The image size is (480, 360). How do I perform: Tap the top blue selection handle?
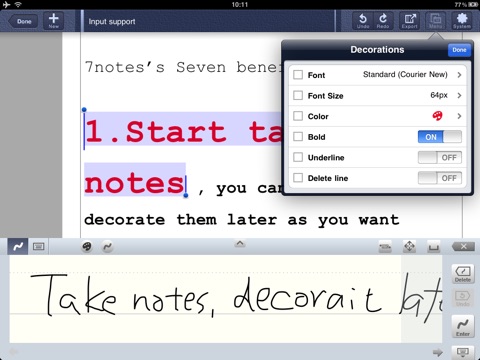[x=84, y=110]
